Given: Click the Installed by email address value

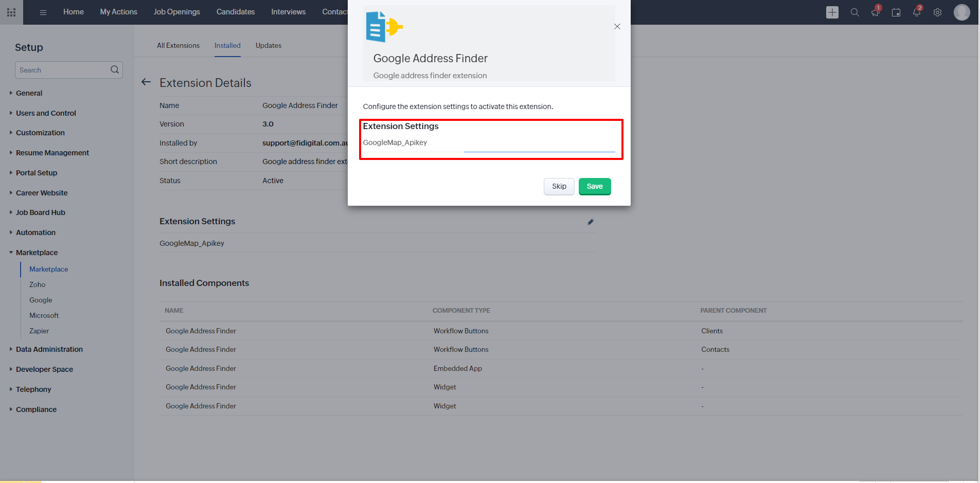Looking at the screenshot, I should click(x=305, y=143).
